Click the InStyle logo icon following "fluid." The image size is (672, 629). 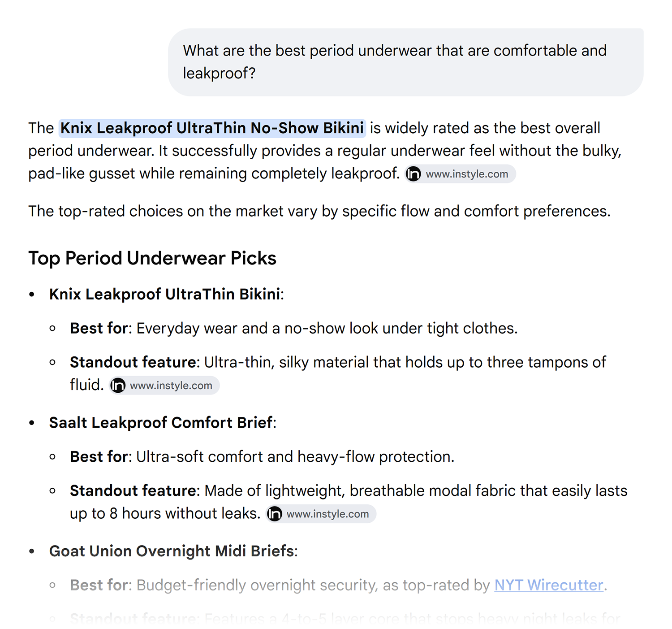point(118,386)
